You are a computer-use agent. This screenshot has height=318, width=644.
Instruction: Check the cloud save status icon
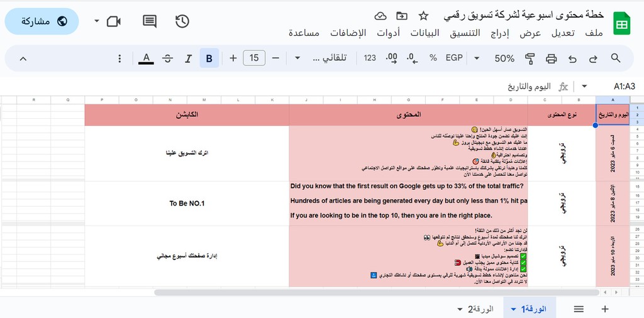(380, 16)
